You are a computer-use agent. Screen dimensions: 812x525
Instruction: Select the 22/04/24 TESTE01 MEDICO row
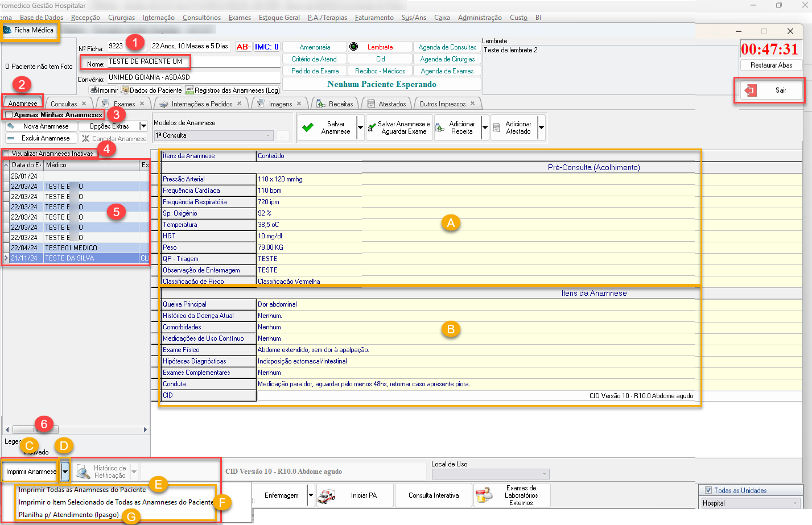(71, 248)
